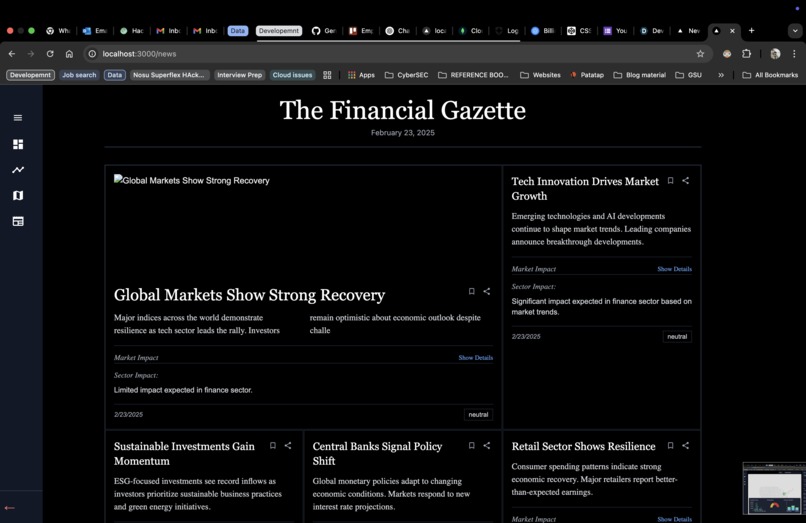Open the browser extensions puzzle icon
This screenshot has height=523, width=806.
click(746, 53)
